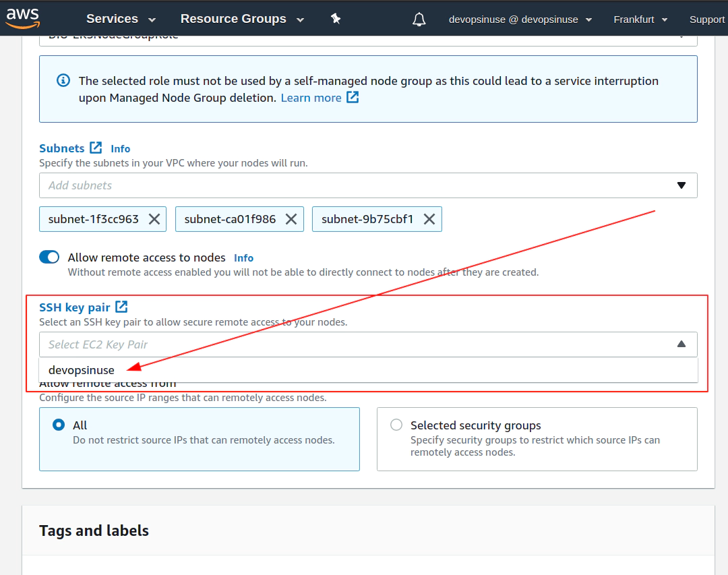This screenshot has width=728, height=575.
Task: Open the devopsinuse account menu
Action: 520,20
